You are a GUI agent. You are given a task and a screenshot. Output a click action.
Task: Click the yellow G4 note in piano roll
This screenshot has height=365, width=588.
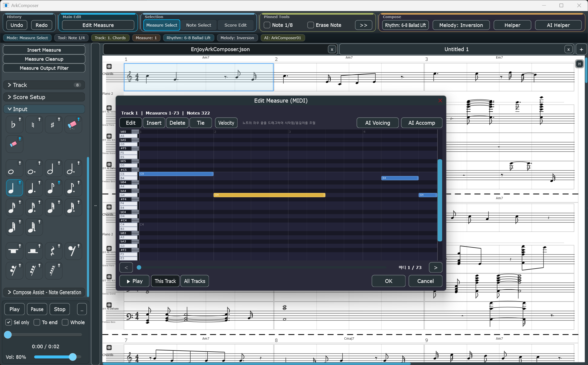point(269,195)
